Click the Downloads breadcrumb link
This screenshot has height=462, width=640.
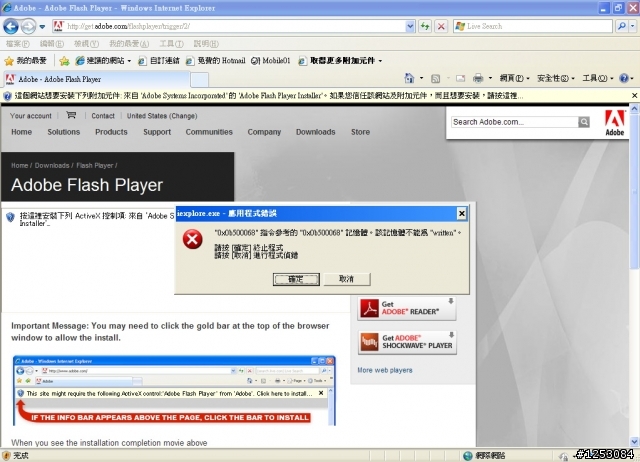coord(52,165)
